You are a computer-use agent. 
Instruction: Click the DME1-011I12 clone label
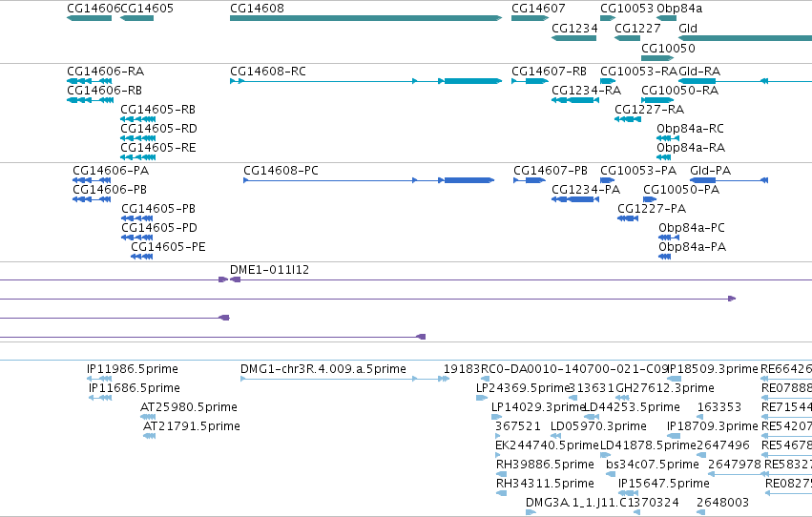click(x=269, y=270)
